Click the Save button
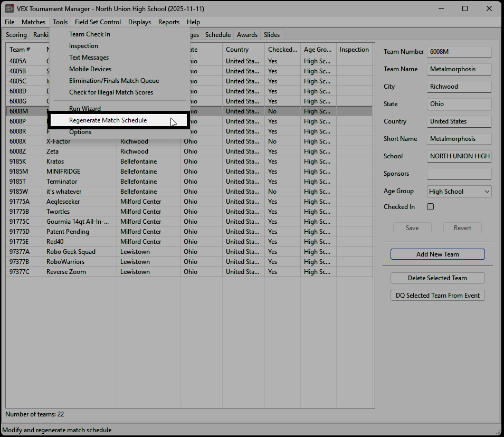504x437 pixels. pyautogui.click(x=412, y=227)
